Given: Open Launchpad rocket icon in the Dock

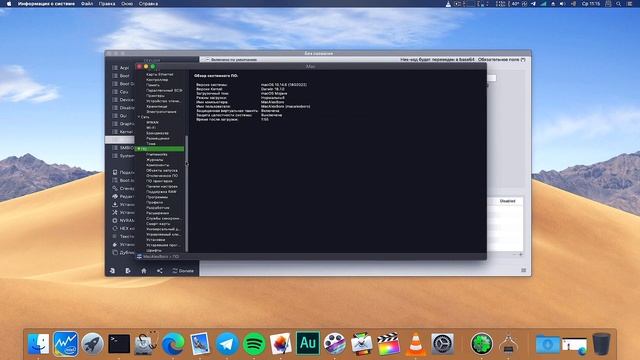Looking at the screenshot, I should (93, 343).
